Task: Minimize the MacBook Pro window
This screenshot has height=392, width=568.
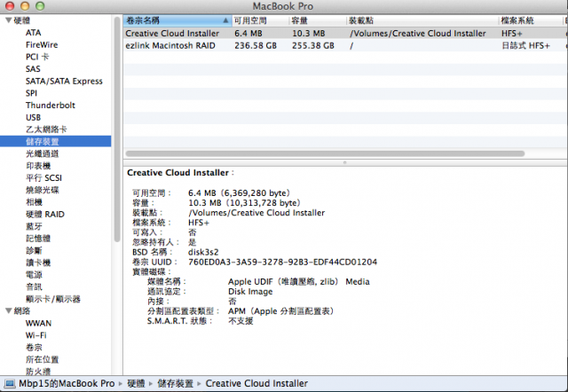Action: pos(25,6)
